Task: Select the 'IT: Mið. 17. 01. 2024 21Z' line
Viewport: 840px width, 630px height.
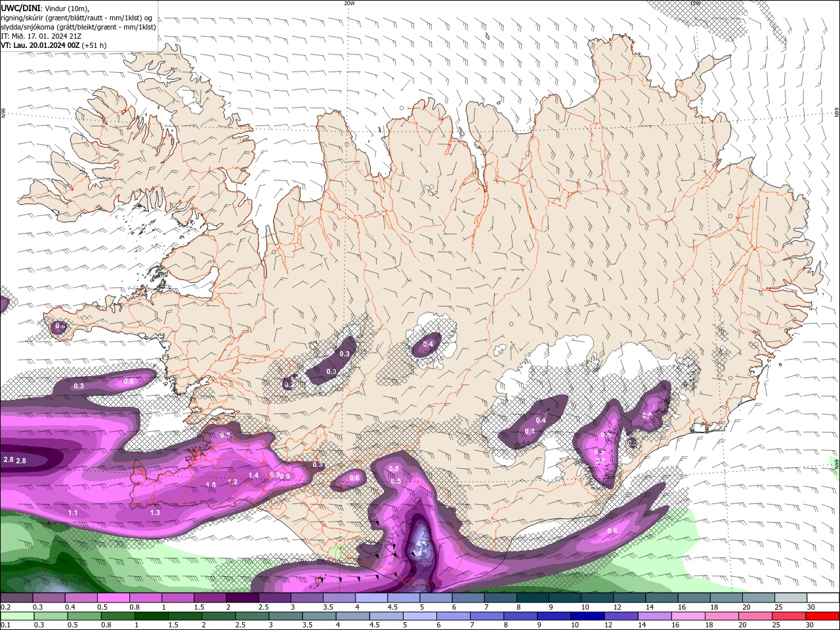Action: [41, 36]
